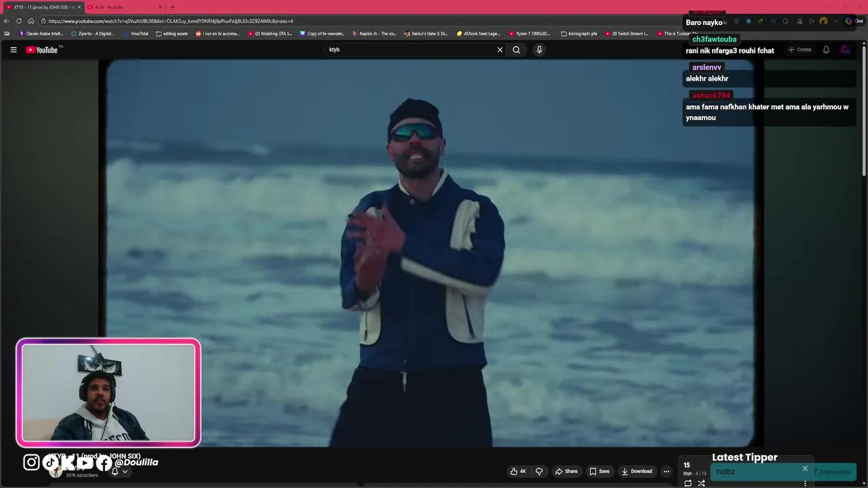Image resolution: width=868 pixels, height=488 pixels.
Task: Open the ASRock Steel Legend bookmark
Action: click(x=479, y=33)
